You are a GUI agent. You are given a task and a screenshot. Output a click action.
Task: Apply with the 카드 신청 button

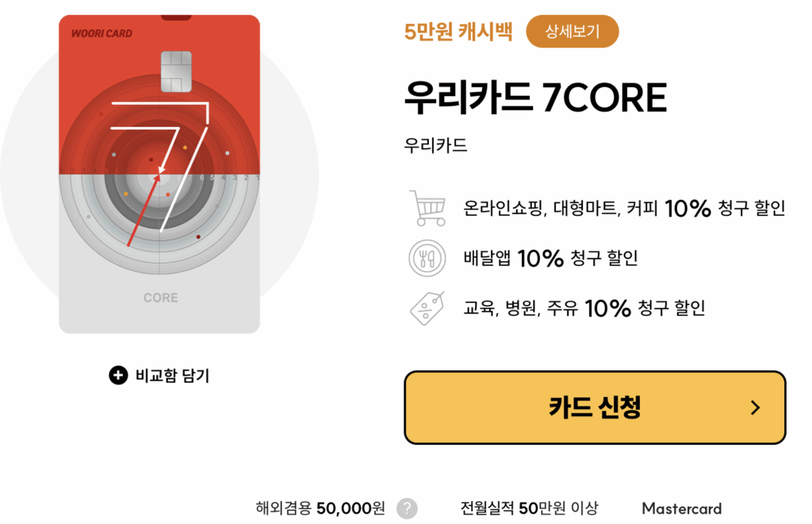(x=595, y=407)
